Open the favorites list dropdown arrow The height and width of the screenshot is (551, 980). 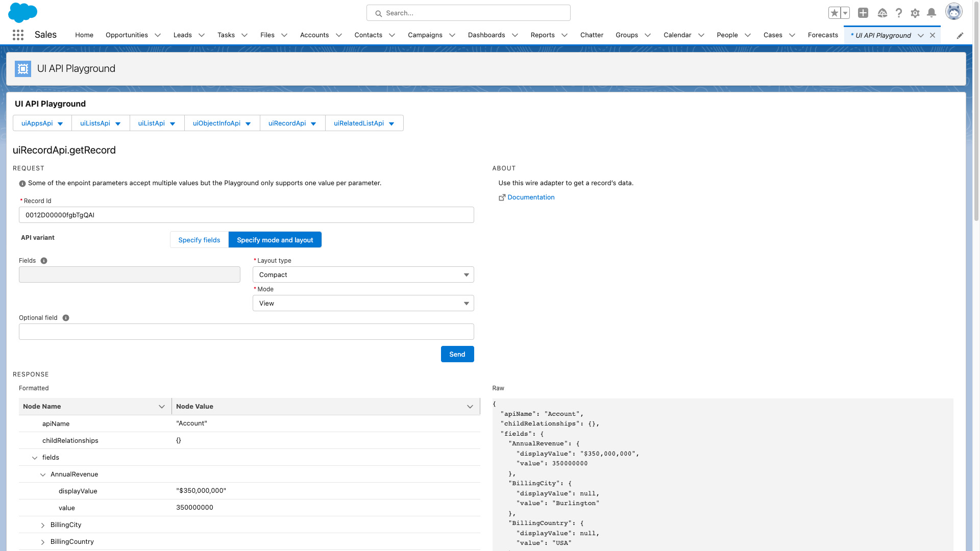[845, 13]
